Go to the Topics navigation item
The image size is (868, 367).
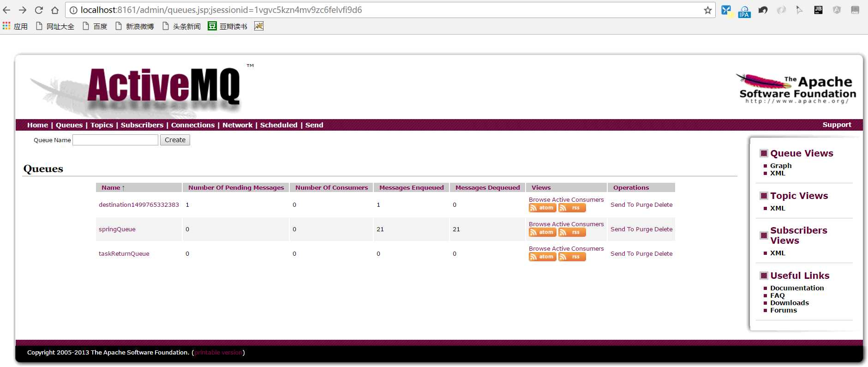pos(102,125)
